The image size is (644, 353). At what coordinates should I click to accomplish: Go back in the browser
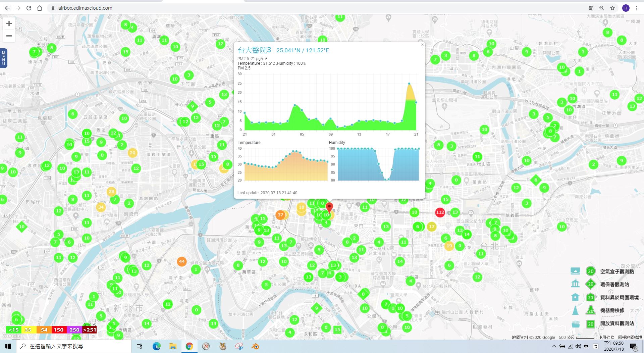(x=7, y=8)
